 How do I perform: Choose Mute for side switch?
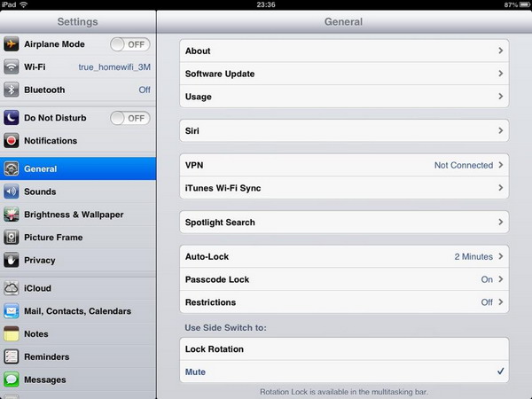coord(344,372)
